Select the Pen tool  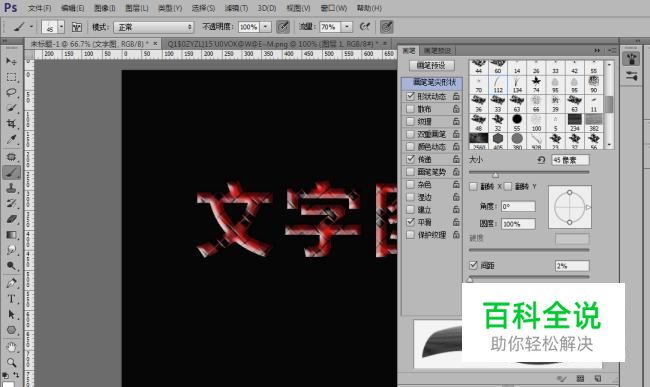pos(11,283)
